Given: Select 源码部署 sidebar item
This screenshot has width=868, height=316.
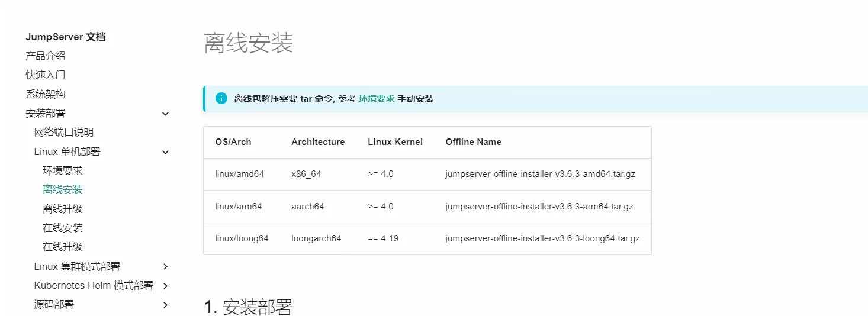Looking at the screenshot, I should tap(54, 304).
